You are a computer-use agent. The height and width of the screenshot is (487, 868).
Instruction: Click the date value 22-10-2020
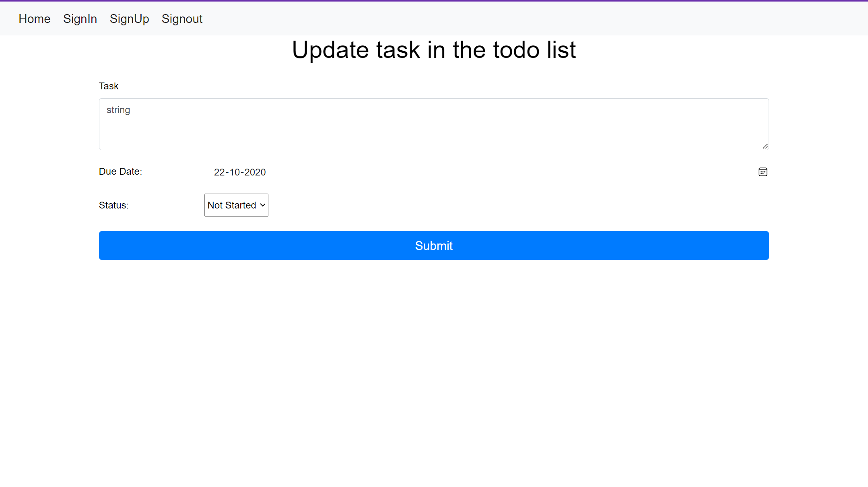(240, 172)
